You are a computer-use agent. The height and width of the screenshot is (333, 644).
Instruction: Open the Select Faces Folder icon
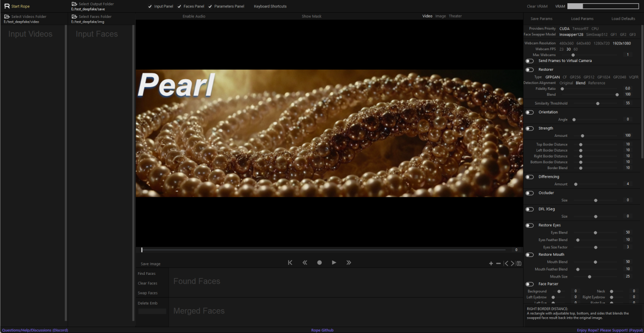74,16
